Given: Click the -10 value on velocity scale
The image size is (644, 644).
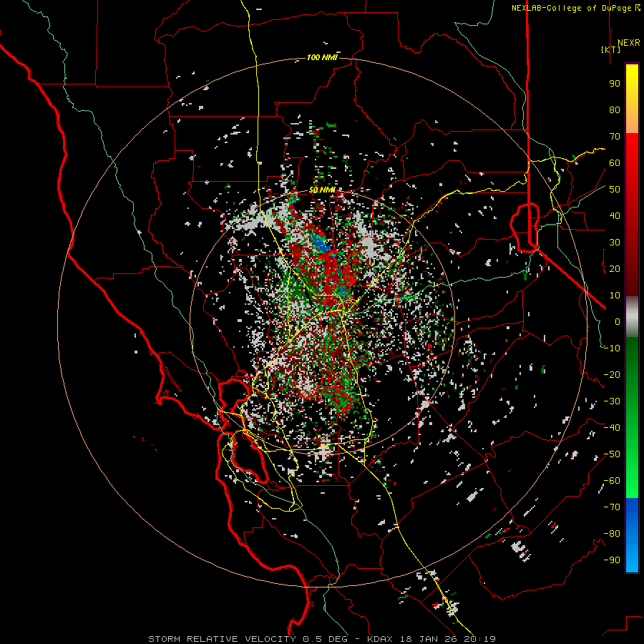Looking at the screenshot, I should (x=612, y=348).
